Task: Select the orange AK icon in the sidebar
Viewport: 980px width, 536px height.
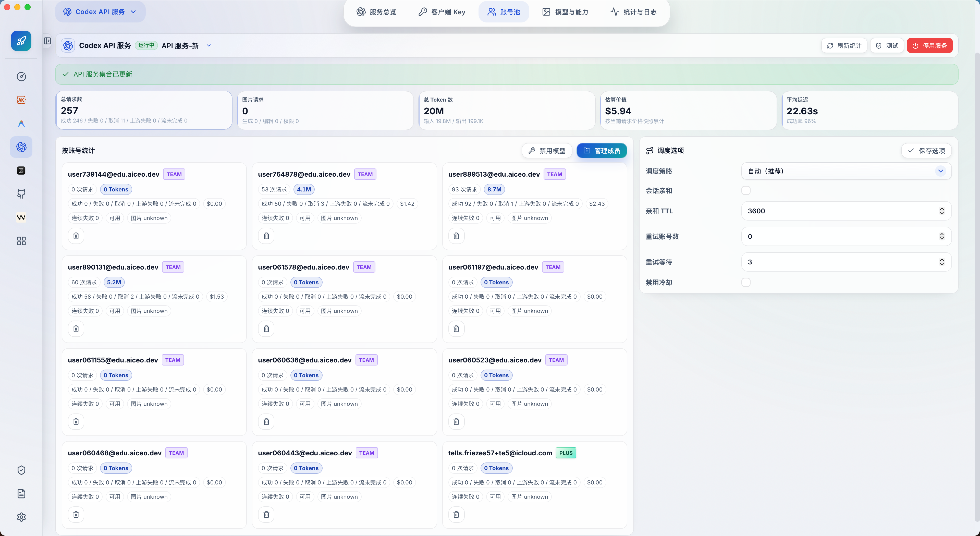Action: pyautogui.click(x=21, y=100)
